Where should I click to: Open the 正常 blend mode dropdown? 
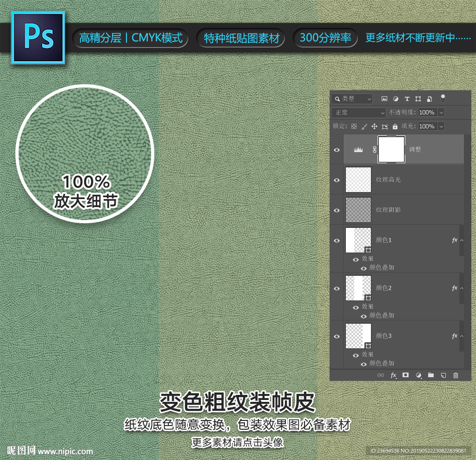(x=358, y=113)
